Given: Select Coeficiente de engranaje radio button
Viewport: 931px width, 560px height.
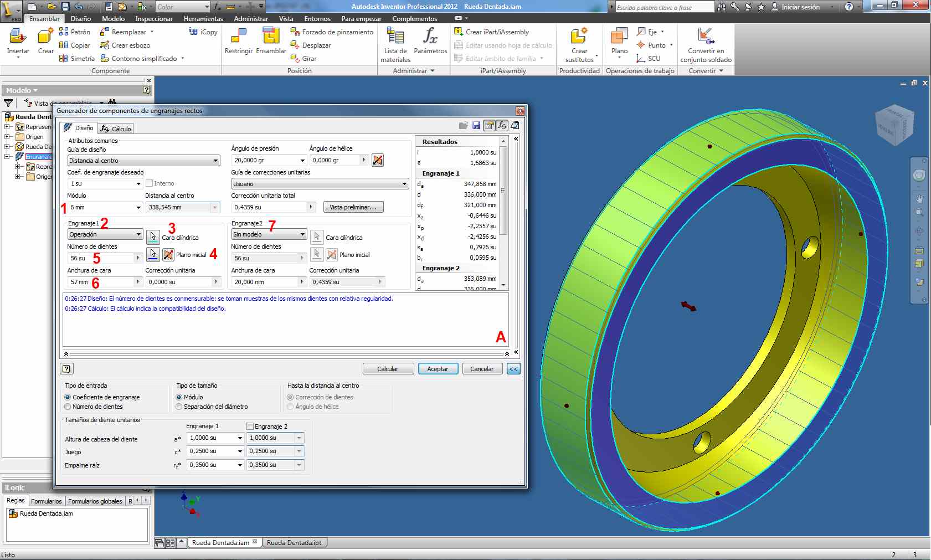Looking at the screenshot, I should [x=68, y=397].
